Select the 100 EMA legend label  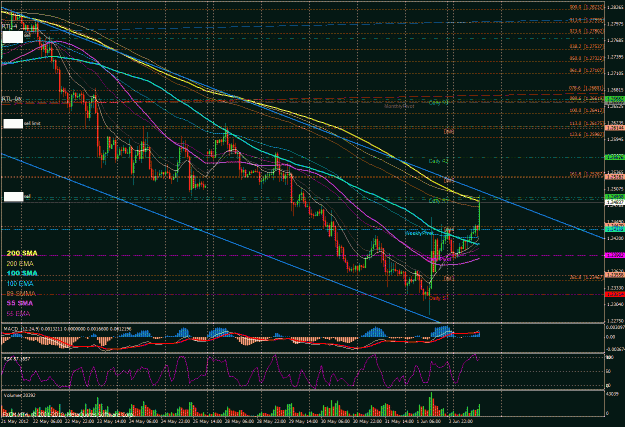20,283
